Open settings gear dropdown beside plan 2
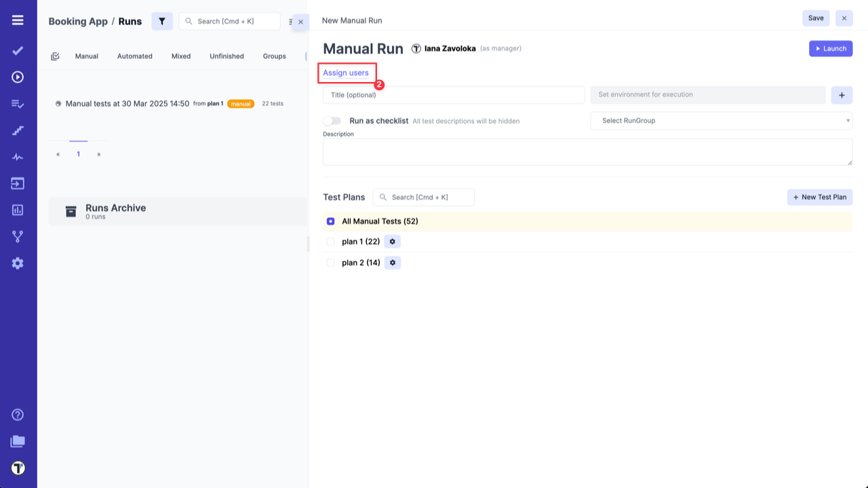This screenshot has height=488, width=868. (x=392, y=262)
